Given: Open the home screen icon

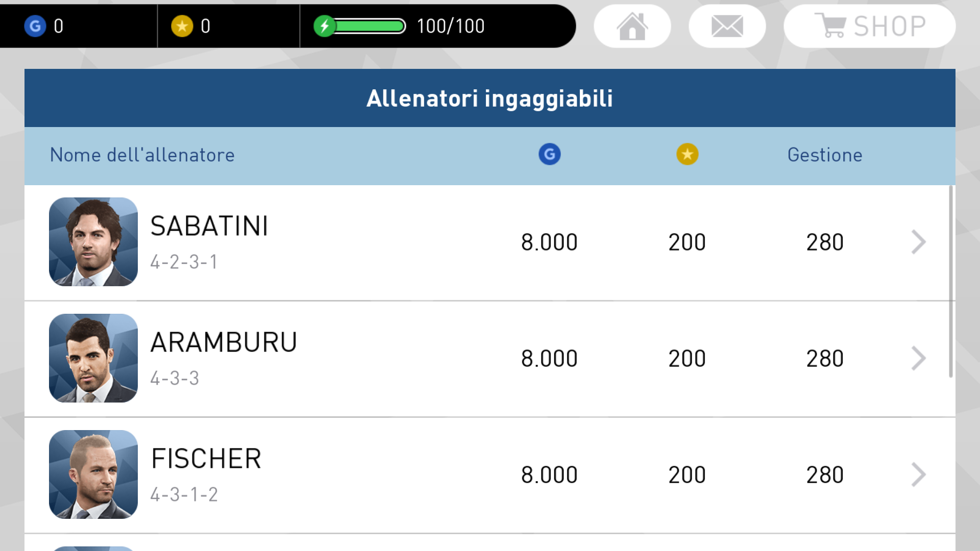Looking at the screenshot, I should tap(632, 26).
